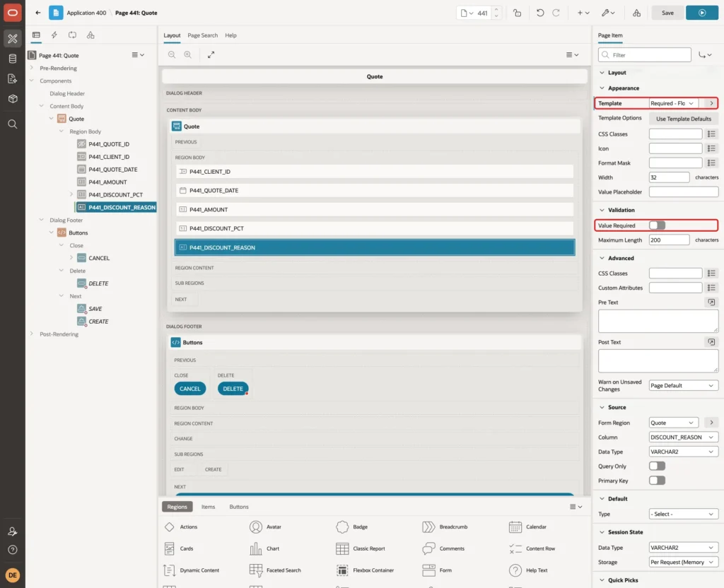Click the App Builder icon in sidebar

(13, 39)
